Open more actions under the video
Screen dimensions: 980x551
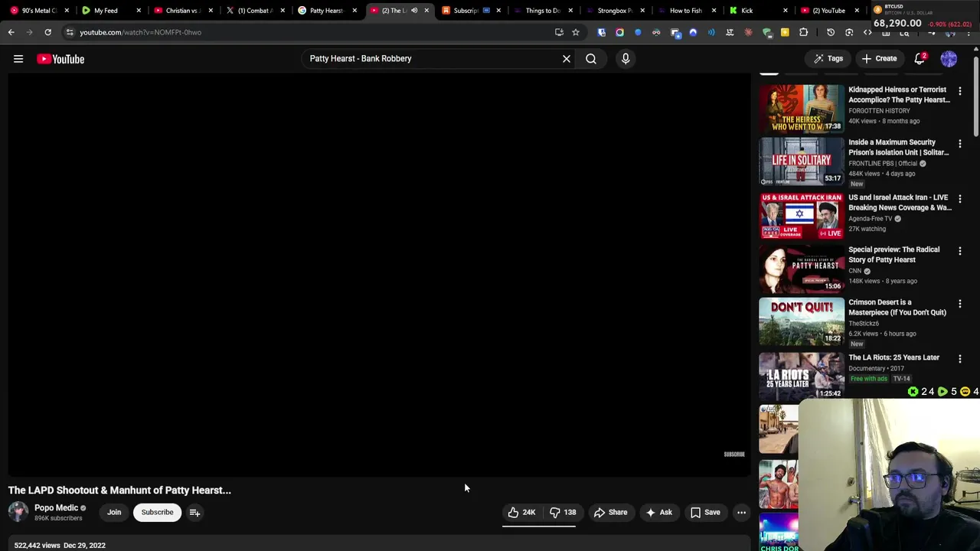(x=741, y=512)
